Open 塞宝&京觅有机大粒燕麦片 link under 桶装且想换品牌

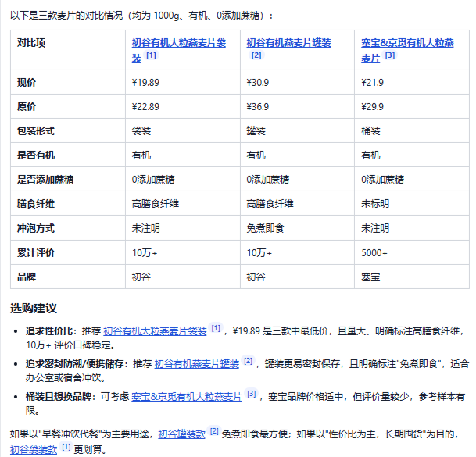coord(187,397)
